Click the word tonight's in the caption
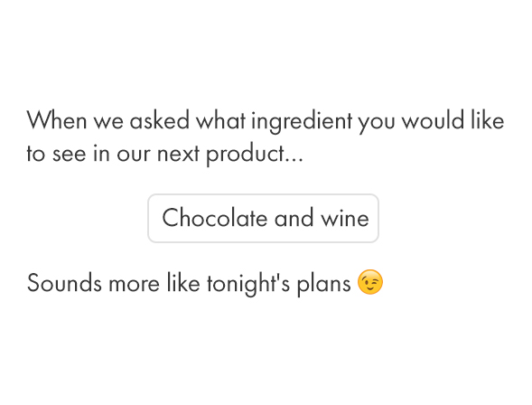Screen dimensions: 532x405 (248, 283)
